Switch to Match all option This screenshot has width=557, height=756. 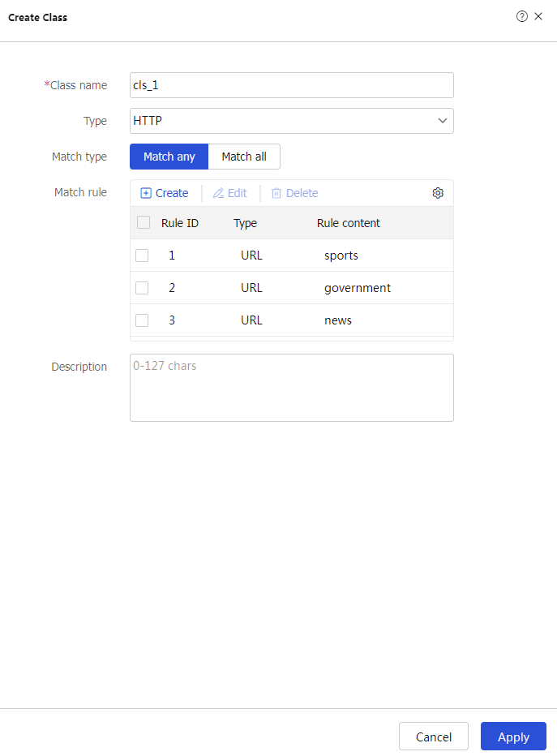pos(244,157)
